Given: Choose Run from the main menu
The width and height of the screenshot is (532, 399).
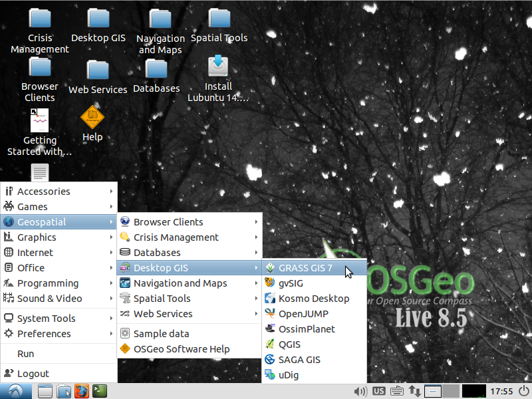Looking at the screenshot, I should click(59, 354).
